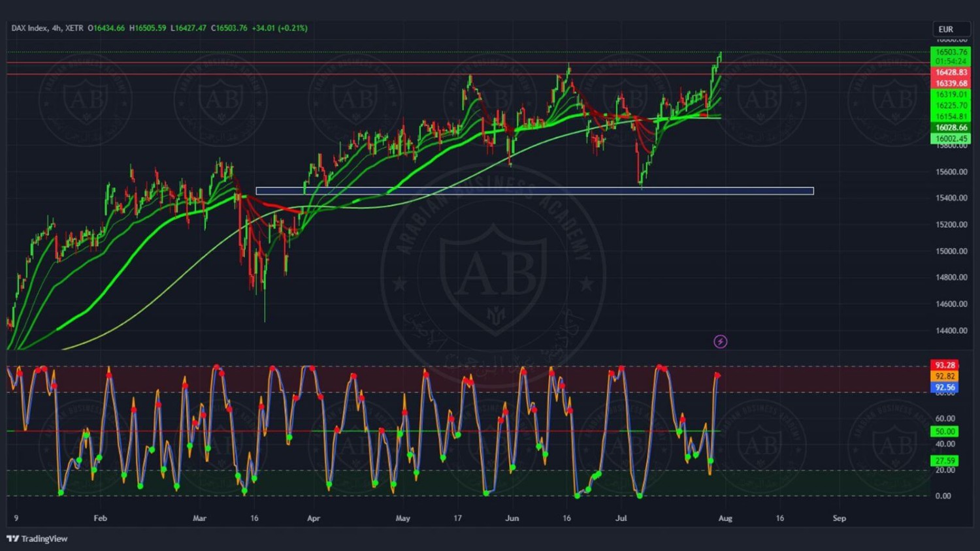Click the 16 date label between Jun and Jul
Image resolution: width=980 pixels, height=551 pixels.
566,518
